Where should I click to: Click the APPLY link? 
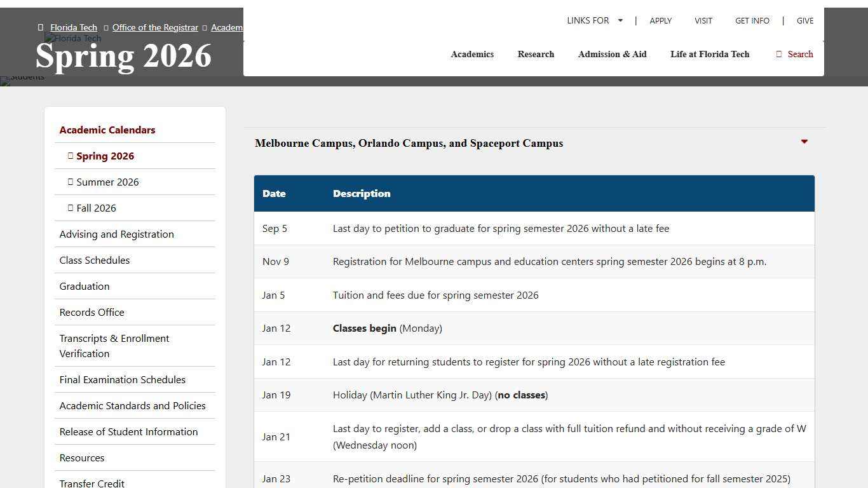click(660, 21)
